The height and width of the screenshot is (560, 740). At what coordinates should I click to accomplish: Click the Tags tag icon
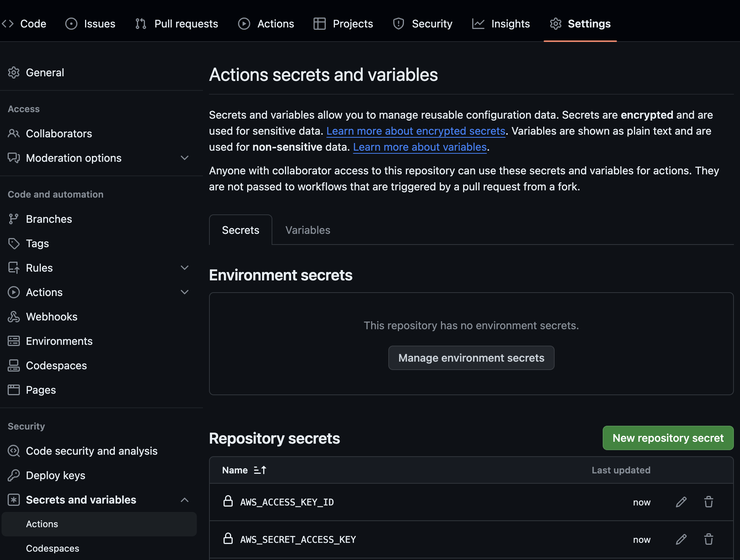[14, 243]
